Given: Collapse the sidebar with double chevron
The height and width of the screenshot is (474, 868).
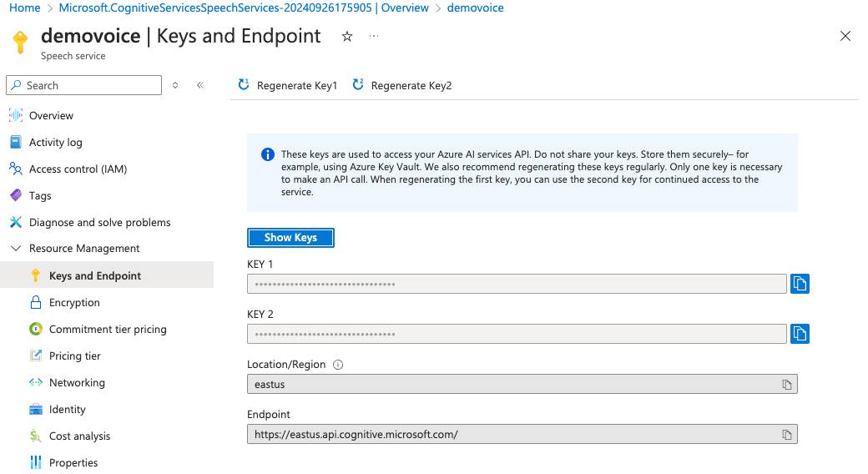Looking at the screenshot, I should click(x=200, y=85).
